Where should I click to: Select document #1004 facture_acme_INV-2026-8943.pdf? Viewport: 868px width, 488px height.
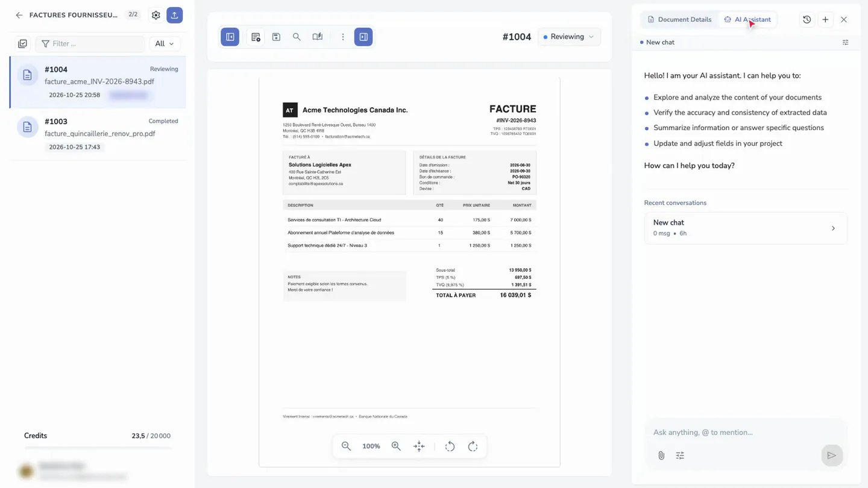pos(98,82)
